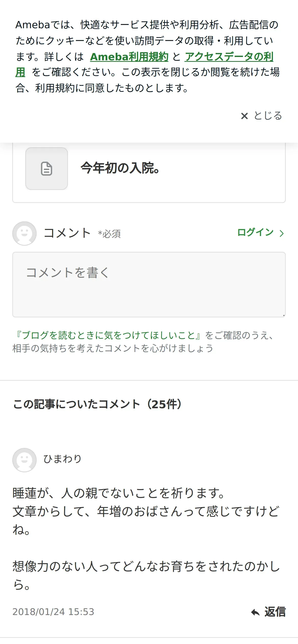Click the ひまわり commenter name
The width and height of the screenshot is (298, 644).
pos(62,459)
